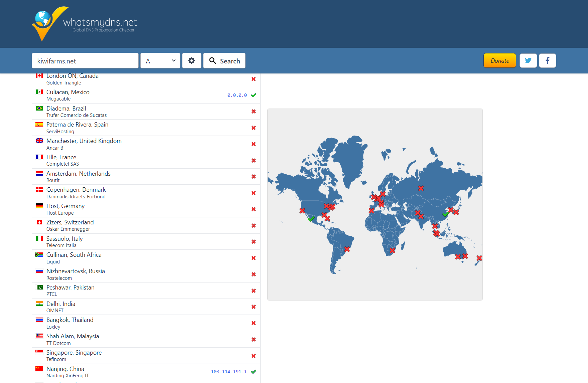The height and width of the screenshot is (383, 588).
Task: Click the red X for Delhi, India
Action: coord(254,307)
